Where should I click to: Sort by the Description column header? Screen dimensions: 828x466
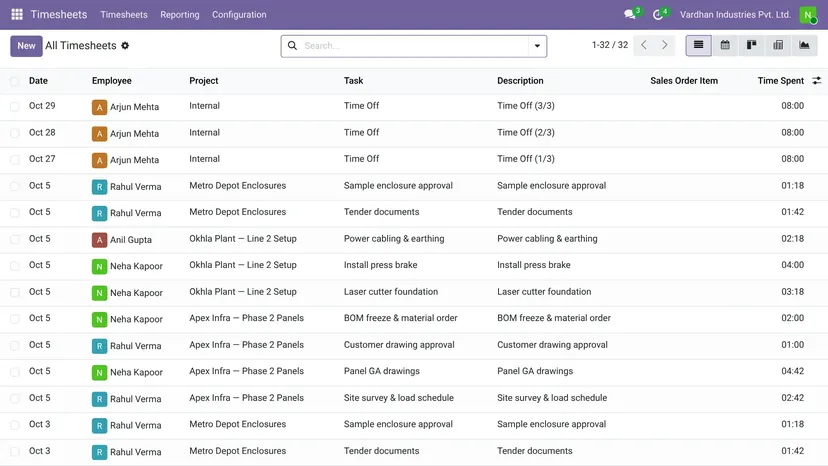click(x=520, y=80)
